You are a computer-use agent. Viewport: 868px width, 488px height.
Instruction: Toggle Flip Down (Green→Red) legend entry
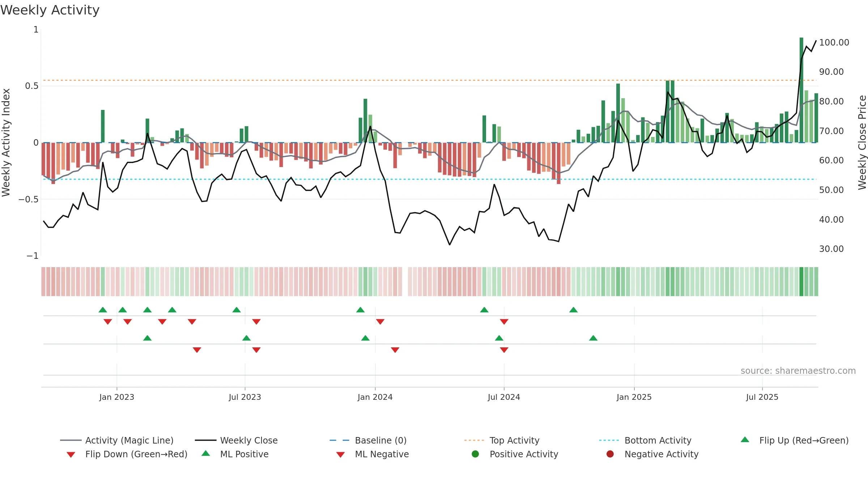[x=127, y=454]
